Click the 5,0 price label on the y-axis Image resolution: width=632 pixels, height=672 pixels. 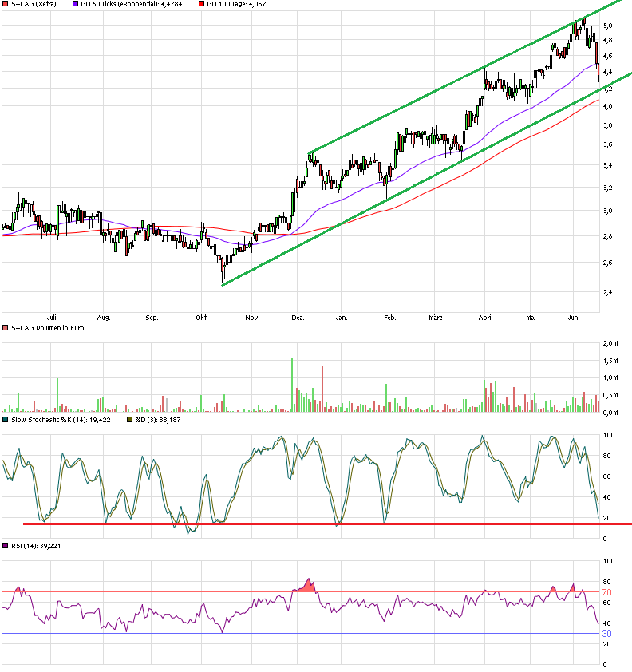click(608, 26)
